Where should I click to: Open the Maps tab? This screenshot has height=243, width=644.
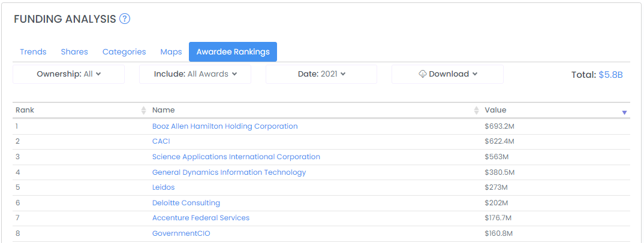pos(171,51)
